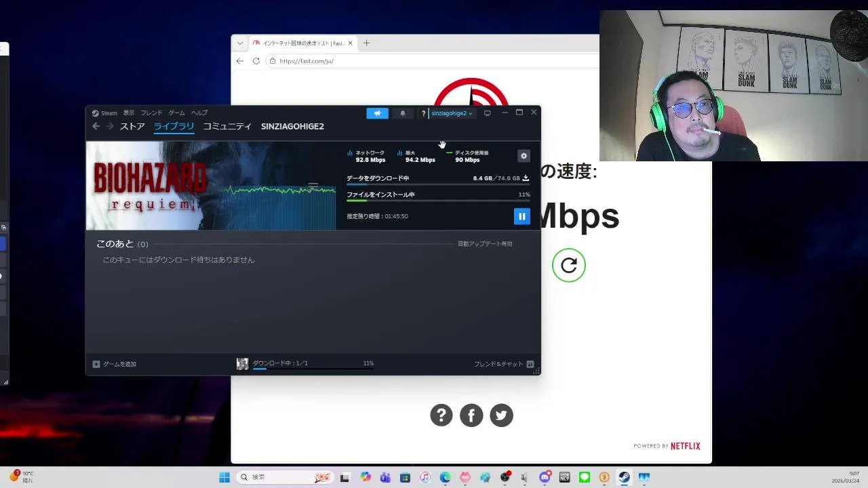This screenshot has height=488, width=868.
Task: Click the Steam taskbar icon
Action: point(624,477)
